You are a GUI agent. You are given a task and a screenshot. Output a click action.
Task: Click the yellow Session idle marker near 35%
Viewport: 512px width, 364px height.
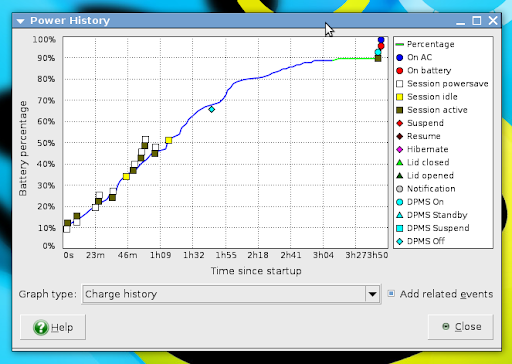point(126,177)
